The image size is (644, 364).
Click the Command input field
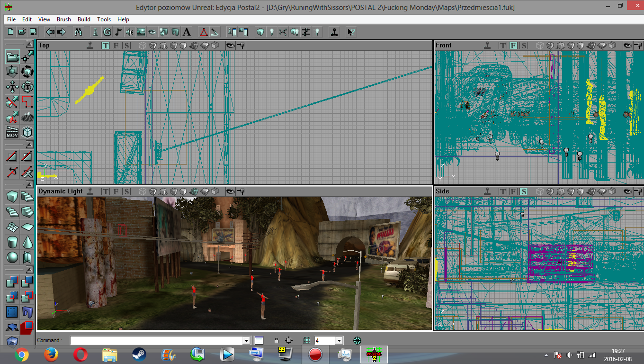click(x=156, y=340)
